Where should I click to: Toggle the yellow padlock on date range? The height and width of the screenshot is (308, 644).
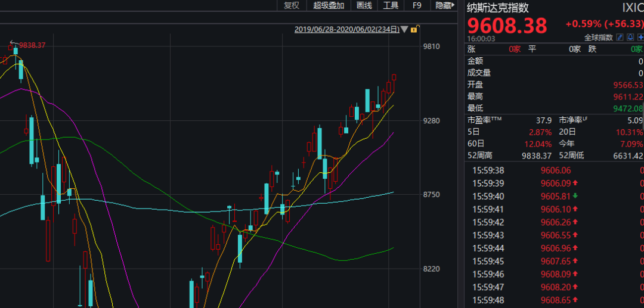(x=414, y=29)
